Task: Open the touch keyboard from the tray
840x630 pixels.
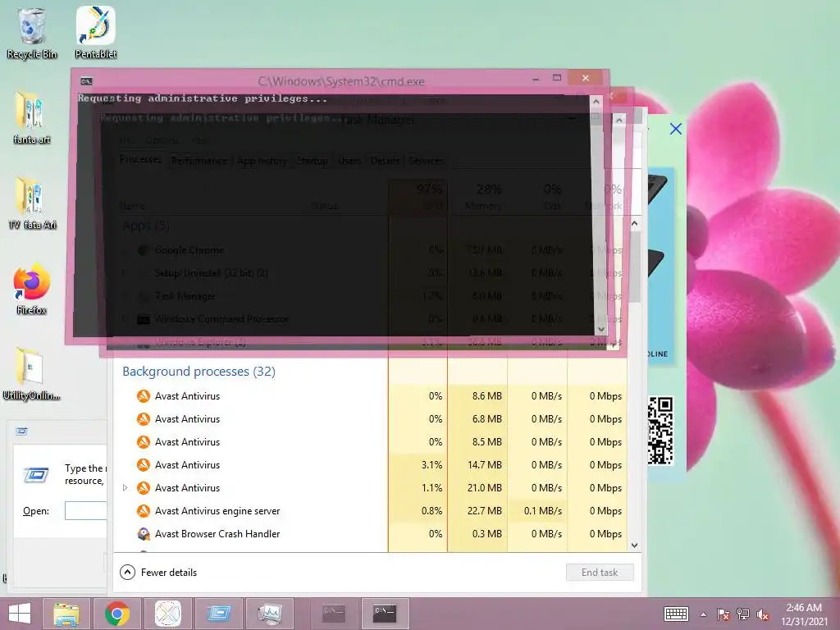Action: pos(676,614)
